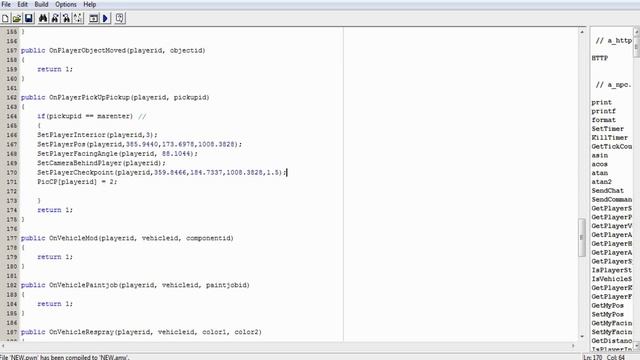The image size is (640, 360).
Task: Click the 'SetCameraBehindPlayer(playerid);' line
Action: click(x=102, y=163)
